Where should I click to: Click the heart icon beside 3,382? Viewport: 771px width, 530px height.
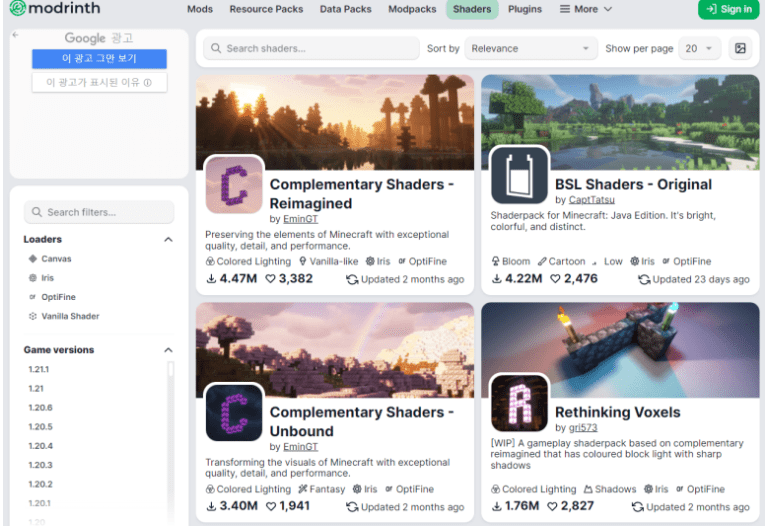click(270, 279)
